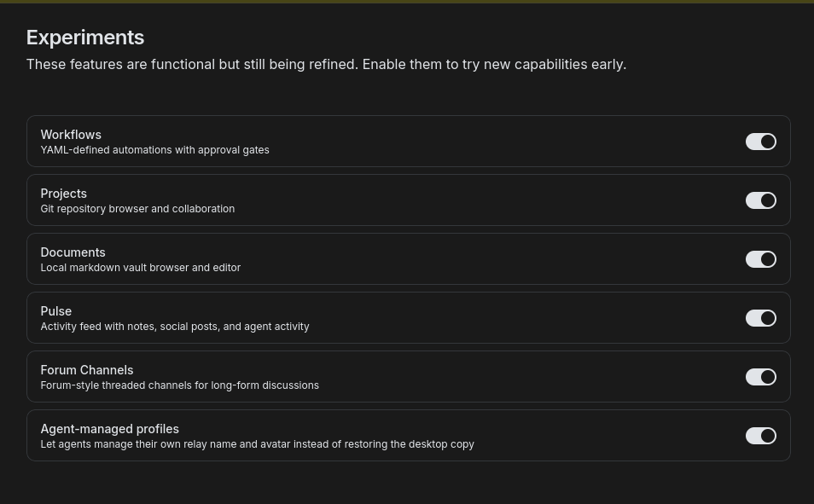814x504 pixels.
Task: Click the 'YAML-defined automations' description
Action: 154,150
